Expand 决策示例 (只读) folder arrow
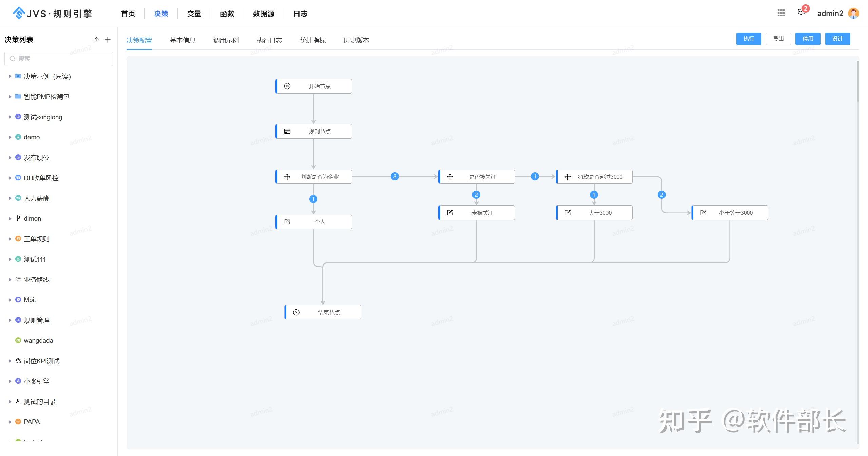868x456 pixels. pyautogui.click(x=10, y=76)
